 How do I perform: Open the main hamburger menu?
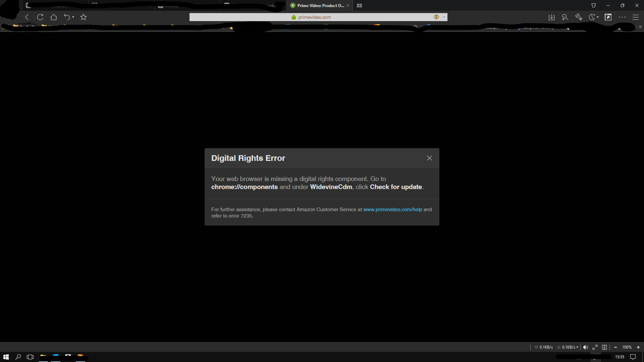[635, 17]
